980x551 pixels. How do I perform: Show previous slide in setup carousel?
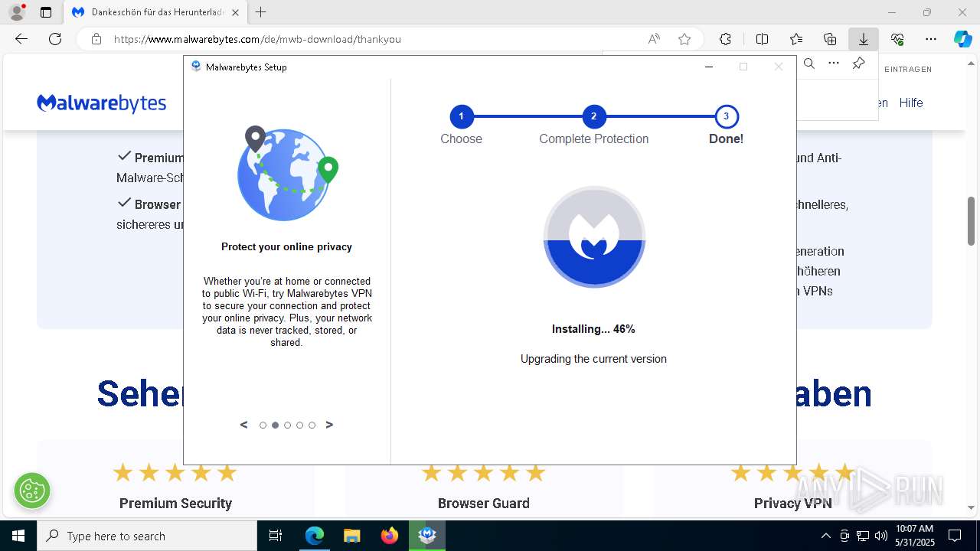click(244, 425)
